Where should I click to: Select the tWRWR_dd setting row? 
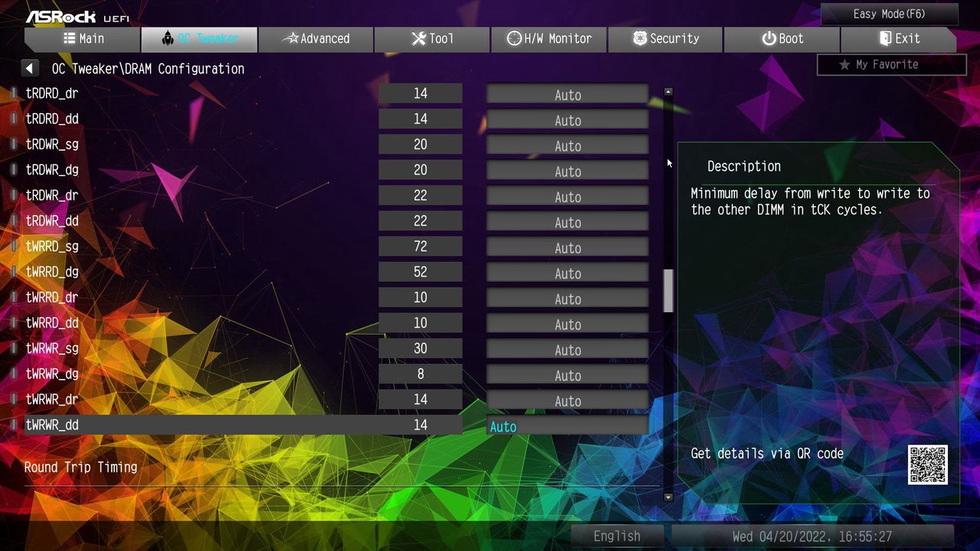[243, 425]
